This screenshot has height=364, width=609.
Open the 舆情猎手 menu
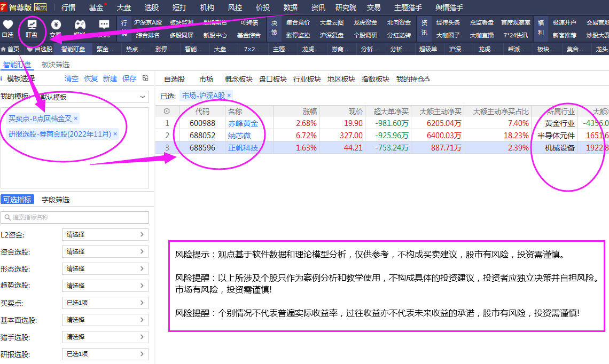pos(449,7)
